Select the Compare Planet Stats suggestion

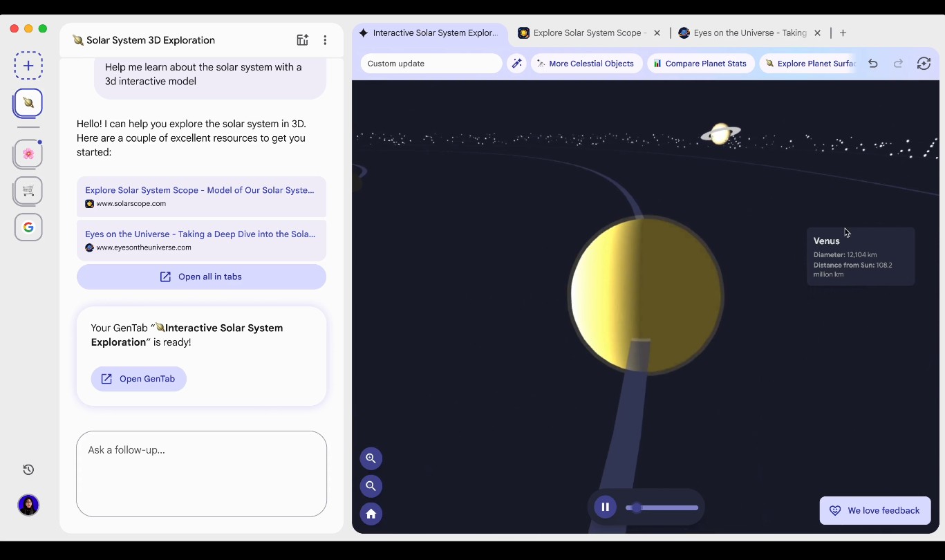pos(700,64)
